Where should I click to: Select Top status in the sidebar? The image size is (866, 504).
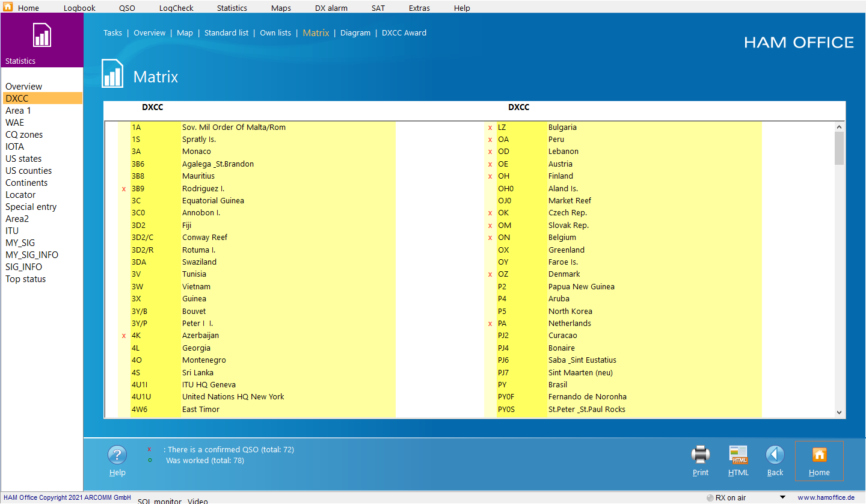pyautogui.click(x=25, y=279)
